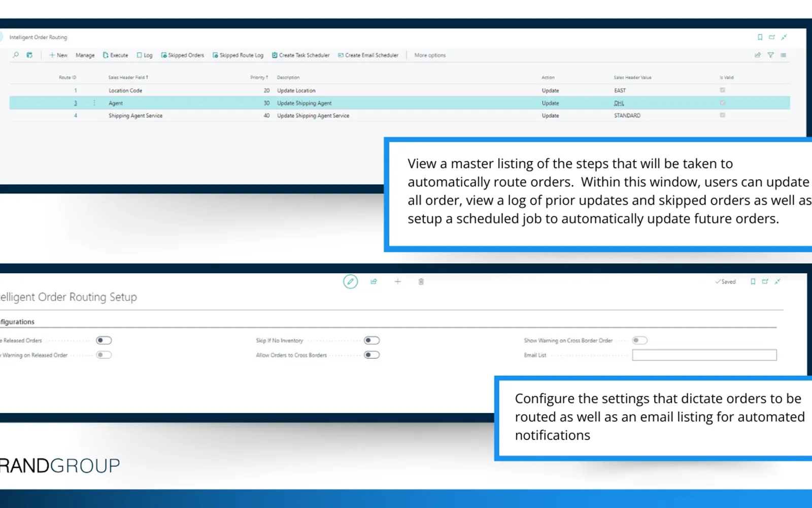Click the Route ID column header

[67, 77]
